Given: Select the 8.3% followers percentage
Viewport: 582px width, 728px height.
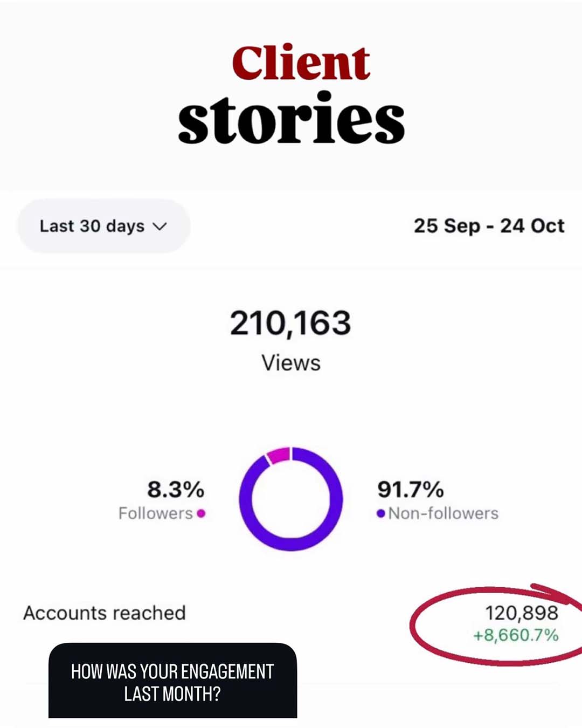Looking at the screenshot, I should click(x=176, y=490).
